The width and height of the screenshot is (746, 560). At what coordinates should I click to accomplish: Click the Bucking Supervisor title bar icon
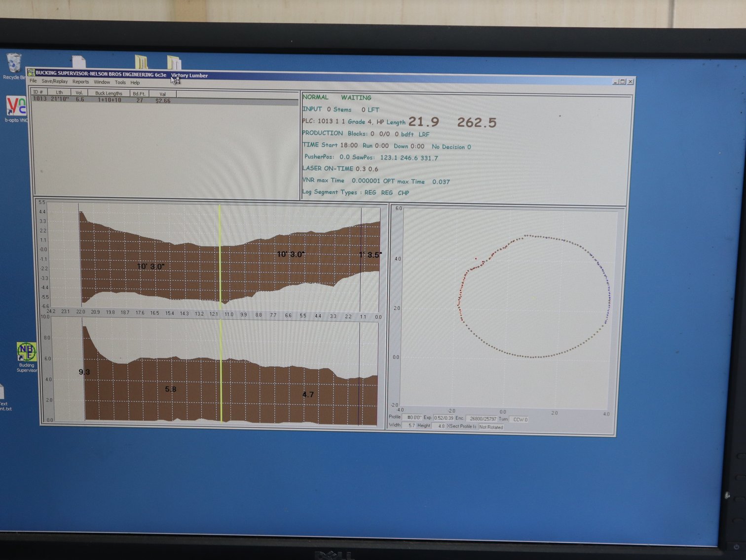pos(31,73)
